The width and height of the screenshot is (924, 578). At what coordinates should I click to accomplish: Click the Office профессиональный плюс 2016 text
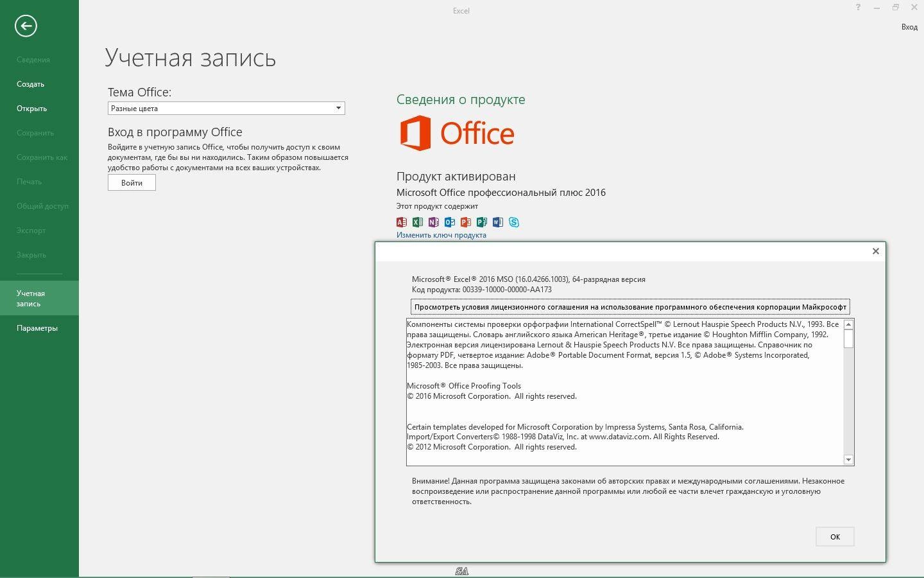click(501, 193)
